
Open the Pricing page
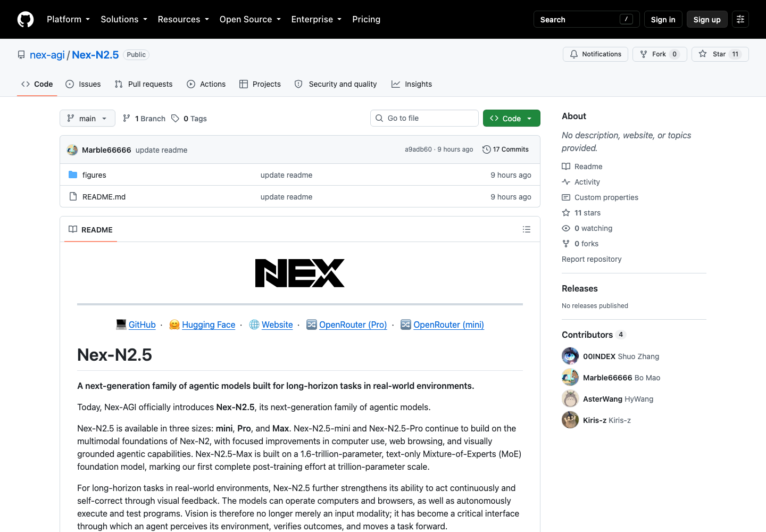coord(367,19)
